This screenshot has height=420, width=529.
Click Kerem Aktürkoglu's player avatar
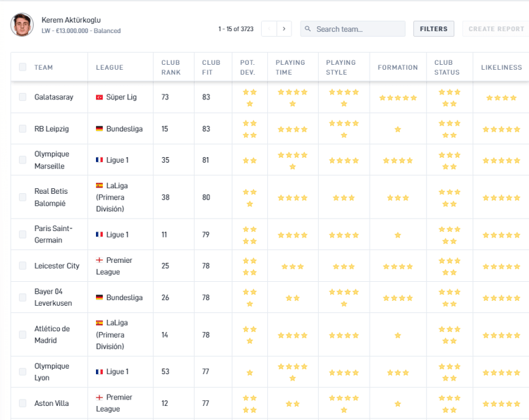[x=23, y=25]
